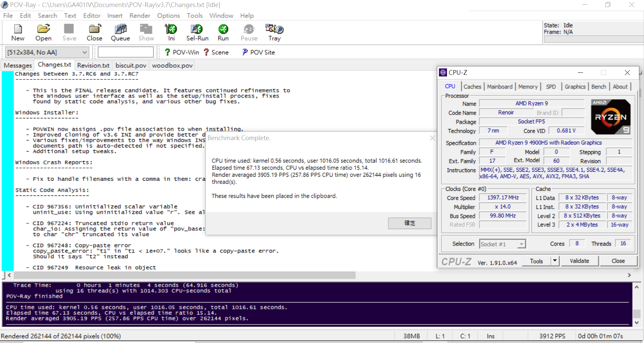Open Scene language help

tap(216, 52)
